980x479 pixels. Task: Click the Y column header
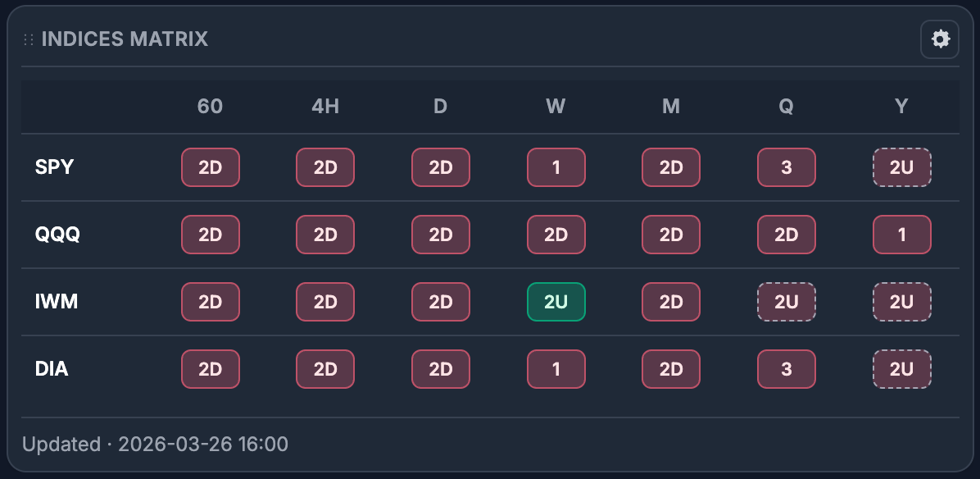[x=901, y=106]
